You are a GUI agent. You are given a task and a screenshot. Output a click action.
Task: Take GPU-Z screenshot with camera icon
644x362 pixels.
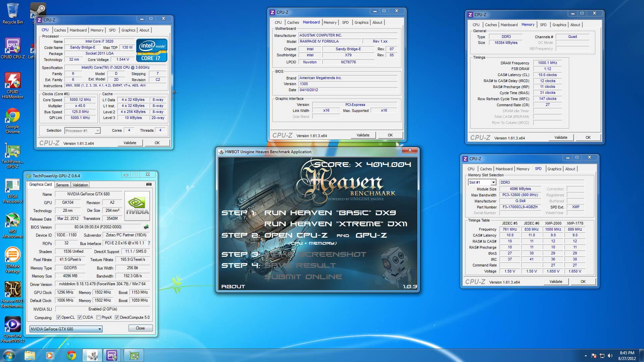point(149,184)
